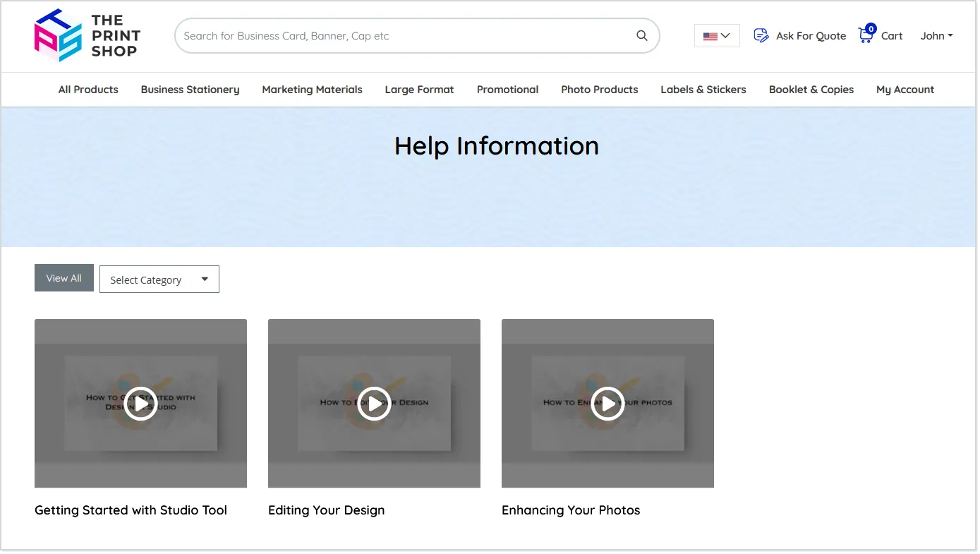Click the Ask For Quote link
Viewport: 980px width, 554px height.
coord(811,36)
